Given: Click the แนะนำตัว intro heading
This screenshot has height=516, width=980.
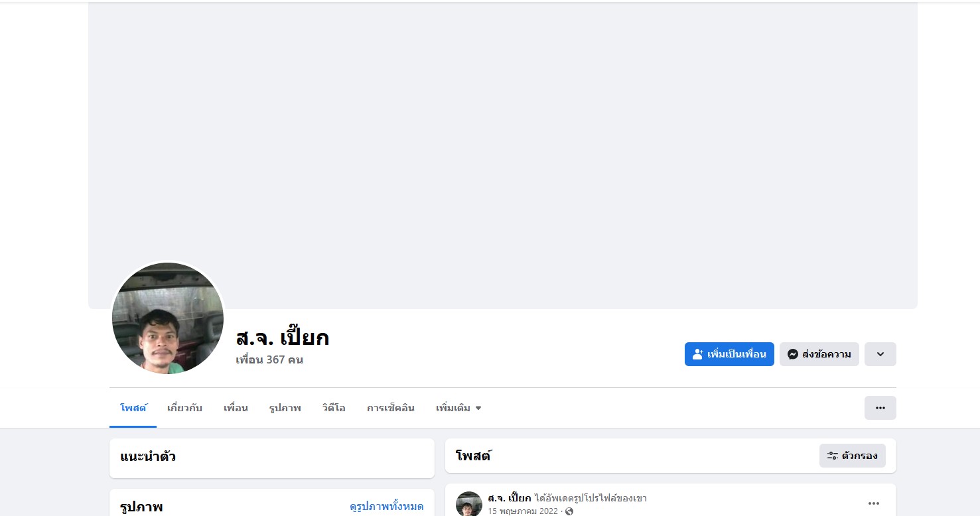Looking at the screenshot, I should click(148, 456).
